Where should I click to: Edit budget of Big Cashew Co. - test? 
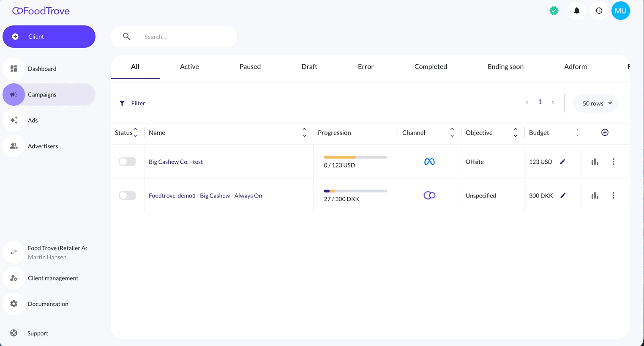pos(562,162)
